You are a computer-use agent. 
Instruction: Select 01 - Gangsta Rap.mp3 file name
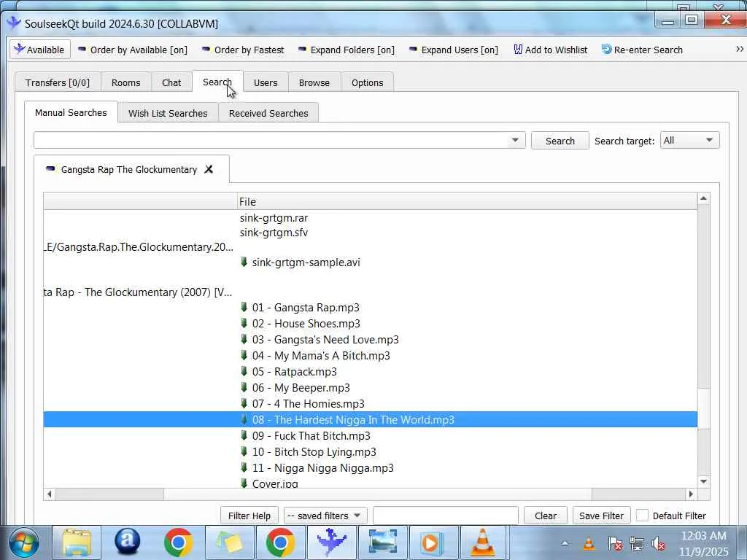[x=306, y=308]
